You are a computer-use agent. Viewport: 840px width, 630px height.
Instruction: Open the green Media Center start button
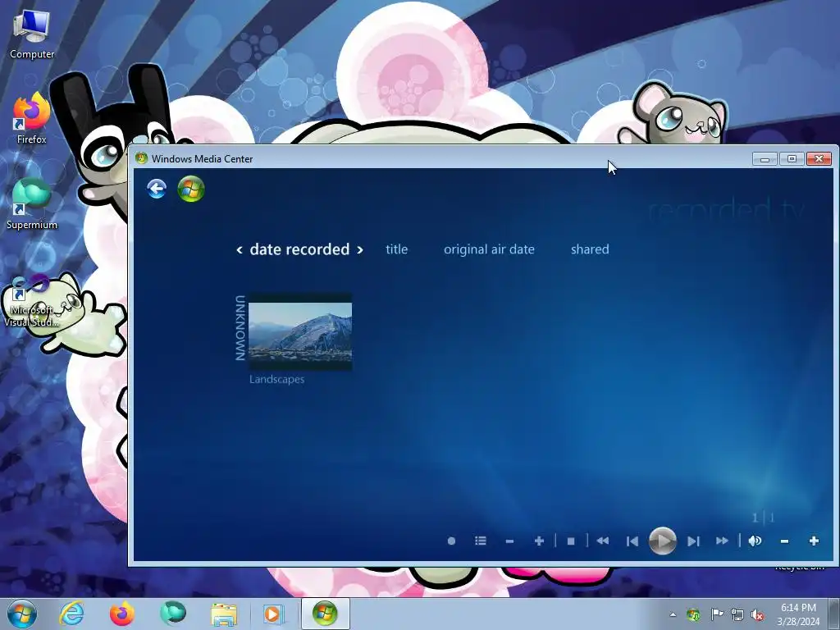[191, 189]
